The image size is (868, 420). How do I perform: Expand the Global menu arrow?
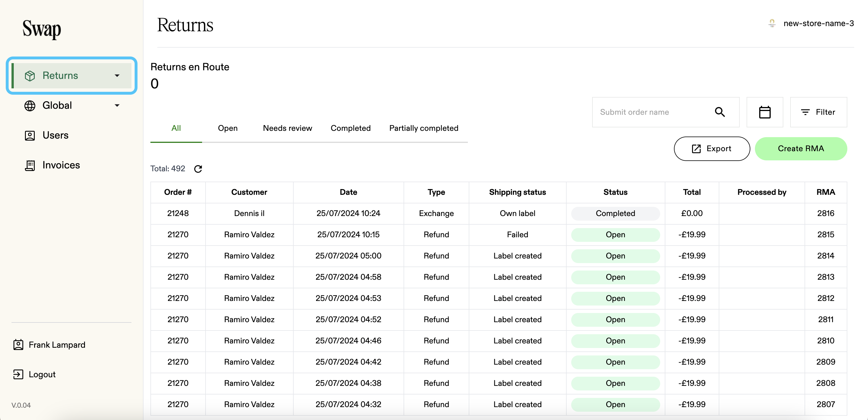[117, 106]
